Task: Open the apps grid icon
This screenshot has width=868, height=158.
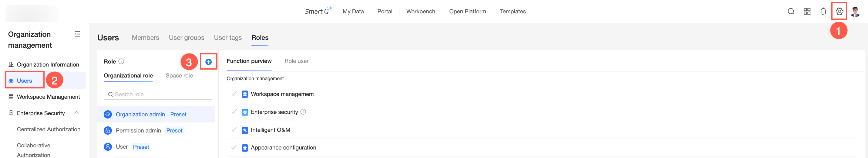Action: [807, 12]
